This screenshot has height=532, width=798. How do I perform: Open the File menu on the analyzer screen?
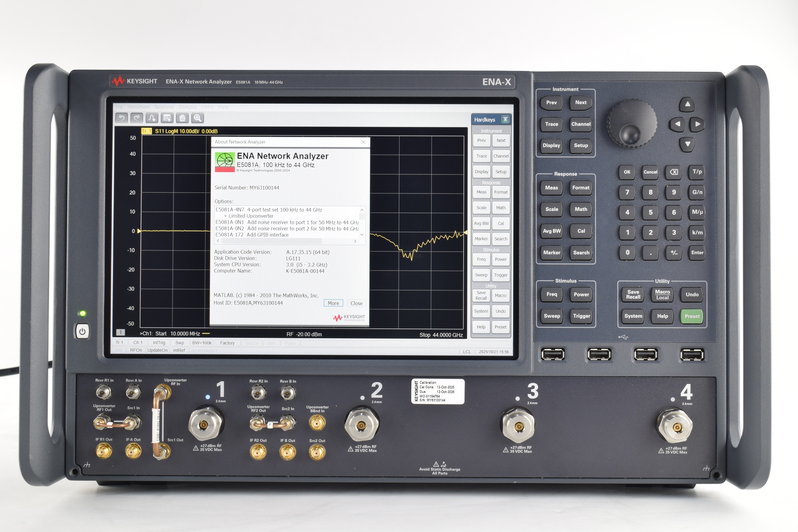pyautogui.click(x=119, y=107)
